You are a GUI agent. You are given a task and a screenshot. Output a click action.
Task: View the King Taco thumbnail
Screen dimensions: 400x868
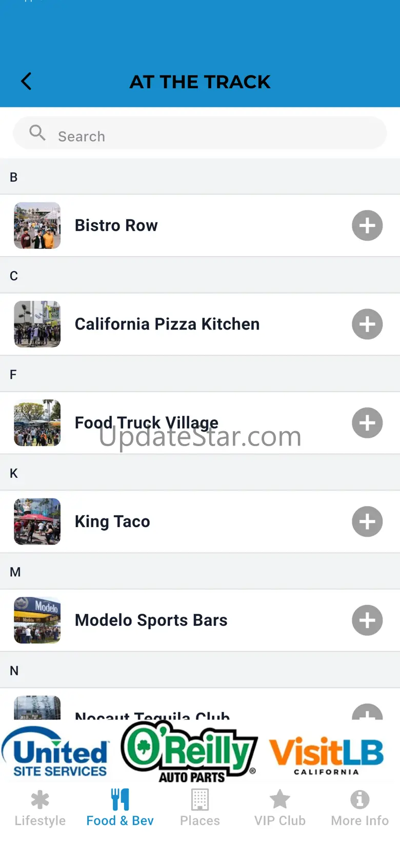tap(37, 522)
